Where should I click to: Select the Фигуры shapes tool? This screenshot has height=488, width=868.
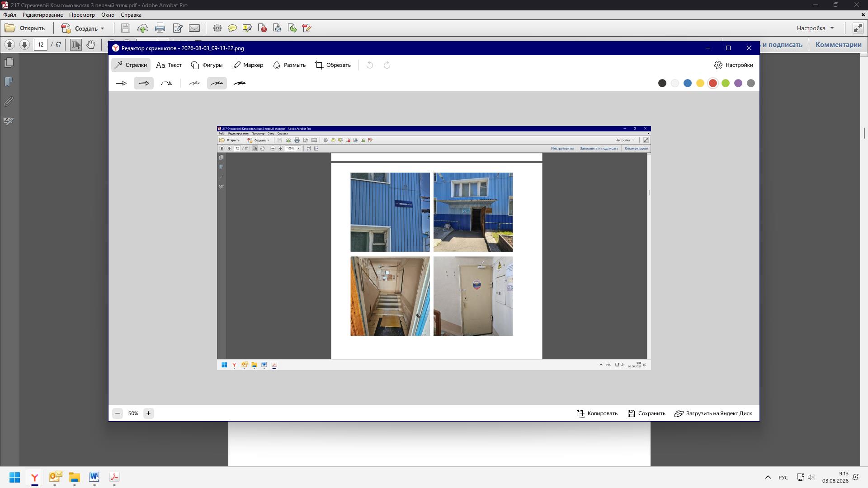click(207, 65)
